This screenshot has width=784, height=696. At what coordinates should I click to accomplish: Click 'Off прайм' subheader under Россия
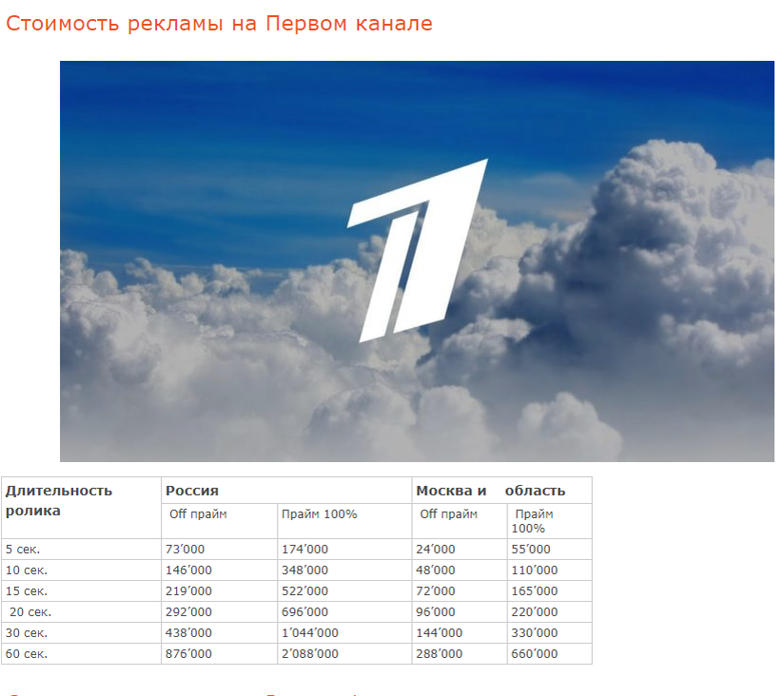(x=198, y=514)
